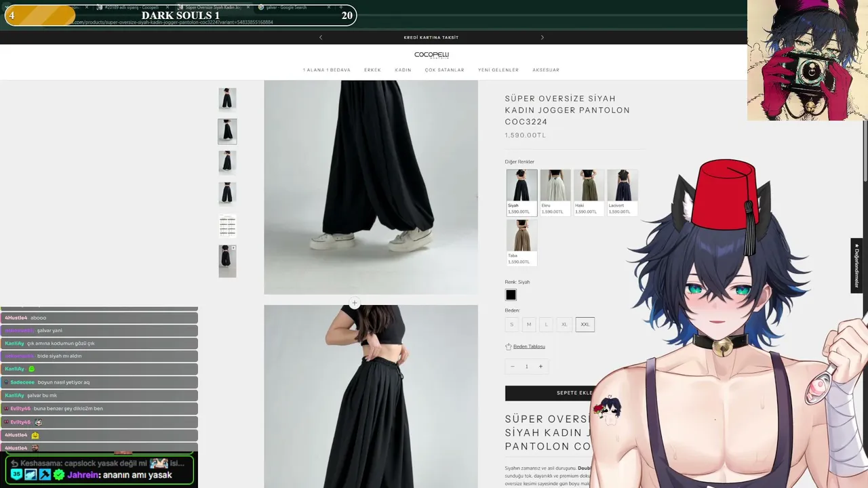Image resolution: width=868 pixels, height=488 pixels.
Task: Open the 1 ALANA 1 BEDAVA menu
Action: coord(327,70)
